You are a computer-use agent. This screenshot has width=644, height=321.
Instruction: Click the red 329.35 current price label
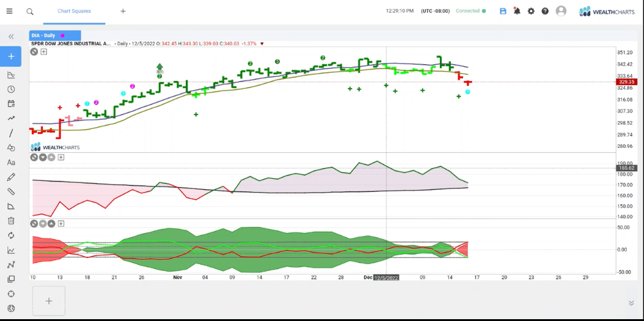(x=627, y=82)
